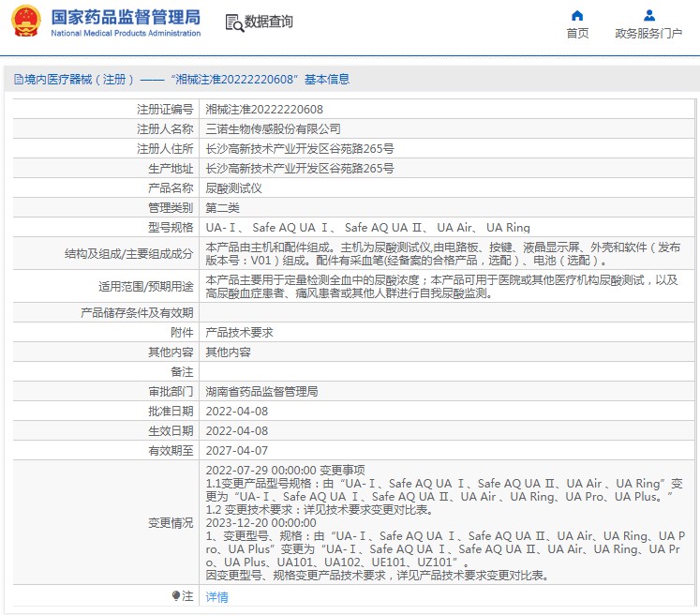Go to 首页 home icon
Screen dimensions: 700x615
coord(577,16)
